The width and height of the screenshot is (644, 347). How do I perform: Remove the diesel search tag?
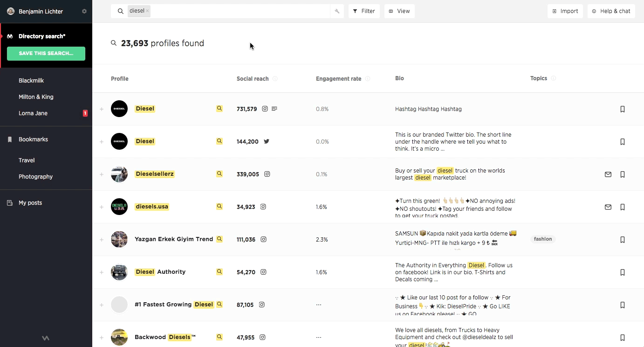click(147, 11)
